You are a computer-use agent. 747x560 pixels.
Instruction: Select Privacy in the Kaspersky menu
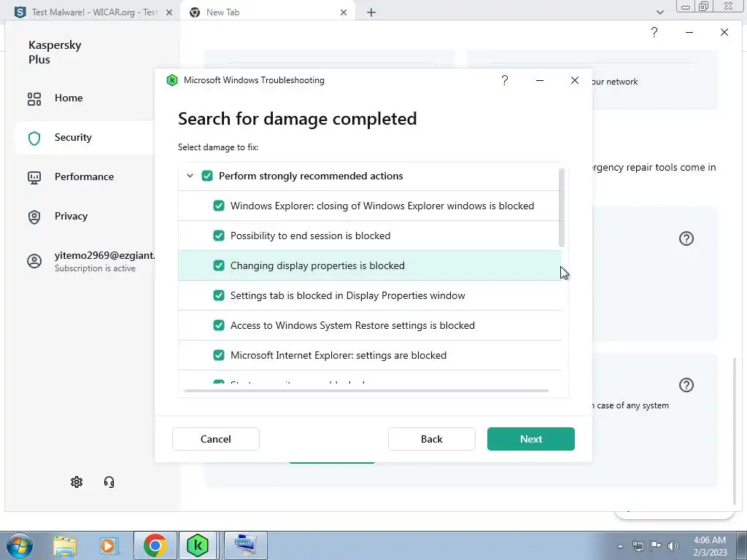71,216
